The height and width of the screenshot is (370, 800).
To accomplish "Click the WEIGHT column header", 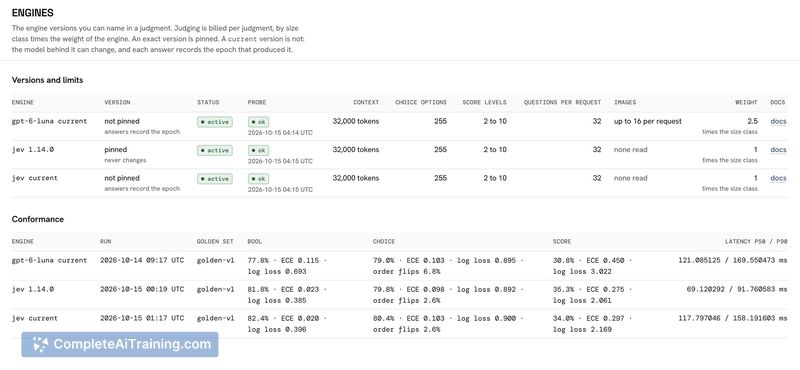I will point(746,103).
